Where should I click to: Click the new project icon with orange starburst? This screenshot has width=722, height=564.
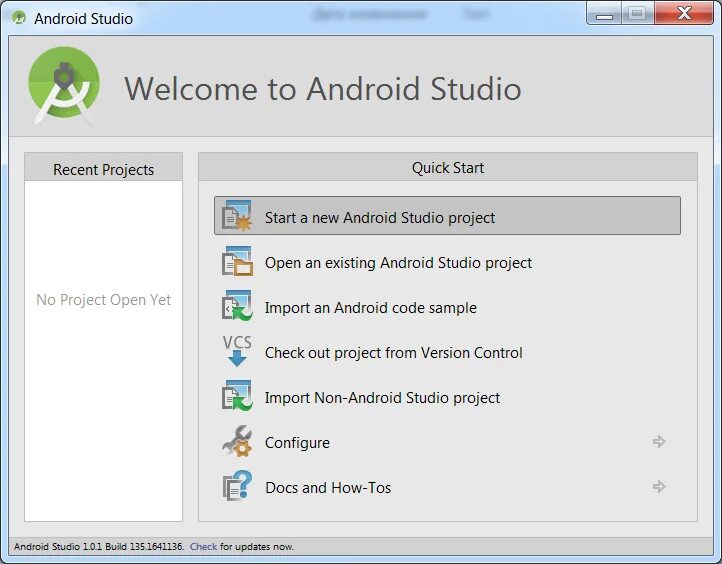[237, 215]
